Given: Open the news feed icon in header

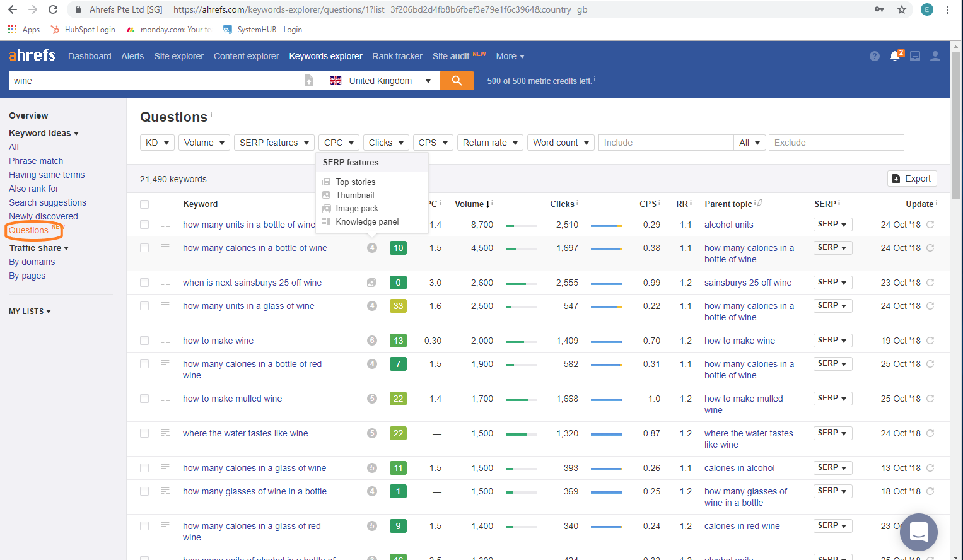Looking at the screenshot, I should [x=915, y=56].
